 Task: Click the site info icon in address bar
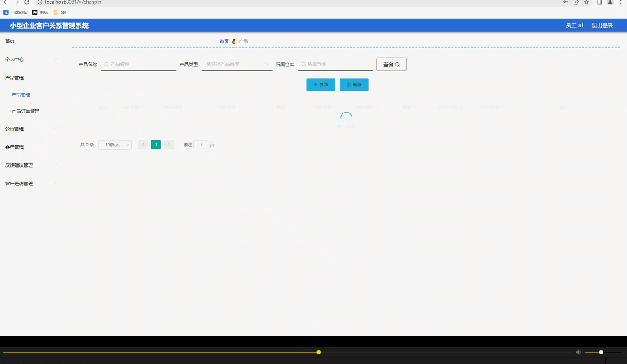pos(40,2)
